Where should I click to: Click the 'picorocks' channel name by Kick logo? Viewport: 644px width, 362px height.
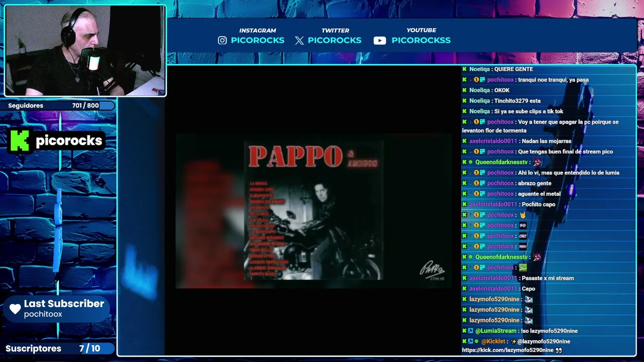pos(69,140)
